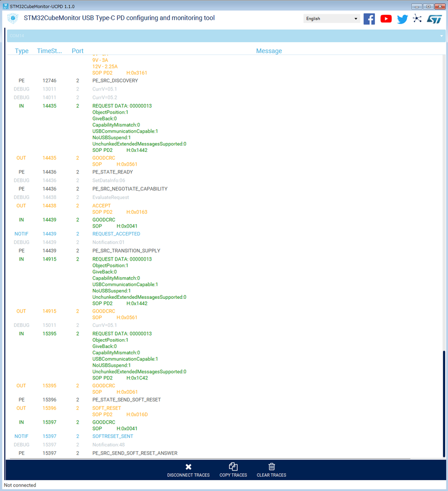Viewport: 448px width, 491px height.
Task: Open the Twitter bird icon
Action: pyautogui.click(x=402, y=19)
